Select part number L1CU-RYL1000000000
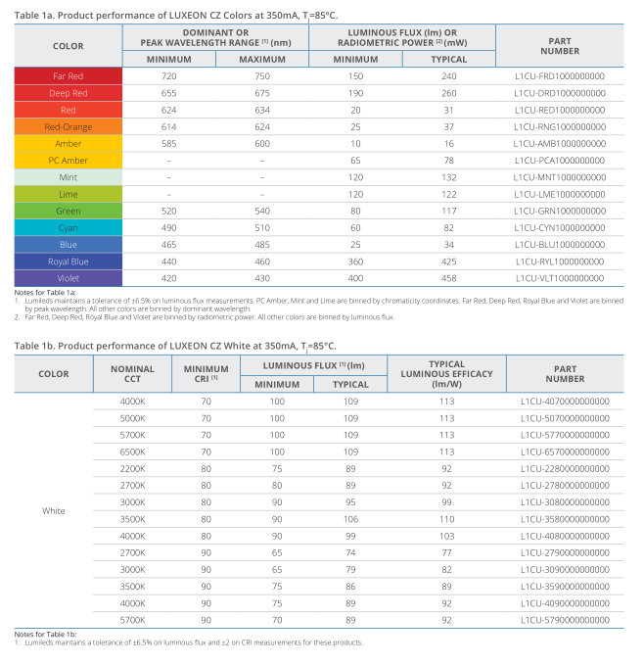This screenshot has height=665, width=644. click(x=560, y=261)
